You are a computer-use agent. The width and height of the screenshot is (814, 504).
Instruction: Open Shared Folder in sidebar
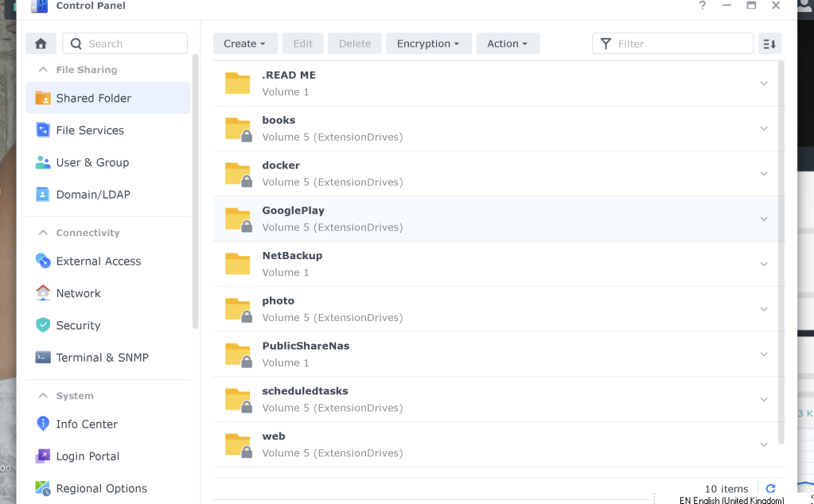[x=108, y=98]
